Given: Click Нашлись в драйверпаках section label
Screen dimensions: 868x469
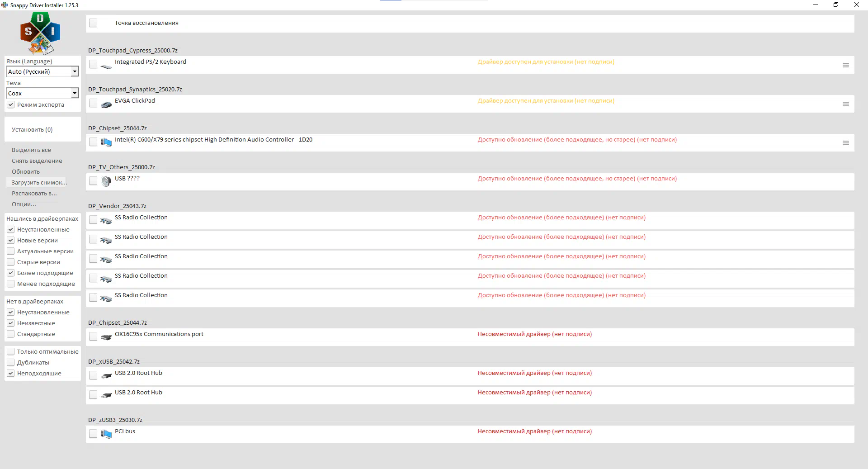Looking at the screenshot, I should [42, 218].
